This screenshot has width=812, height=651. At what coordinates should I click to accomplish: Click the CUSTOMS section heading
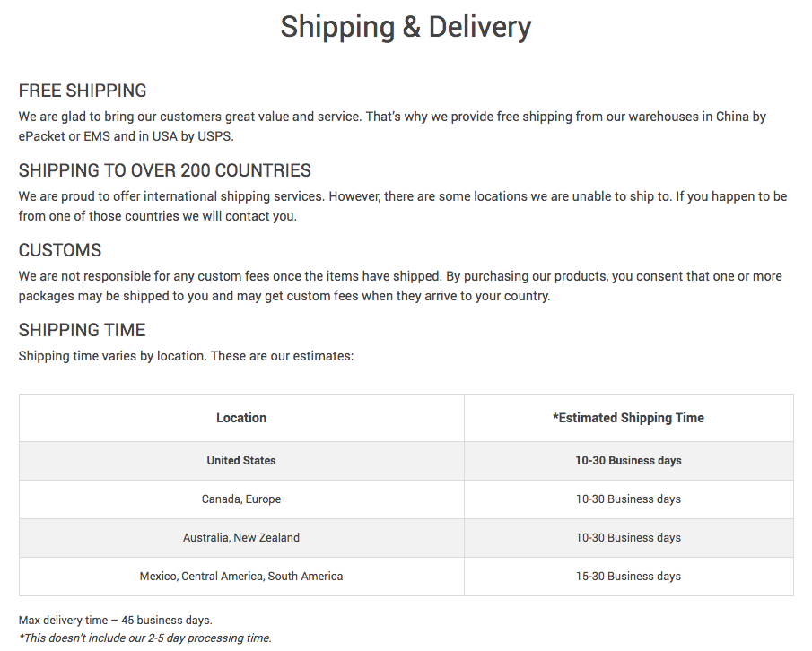[60, 250]
